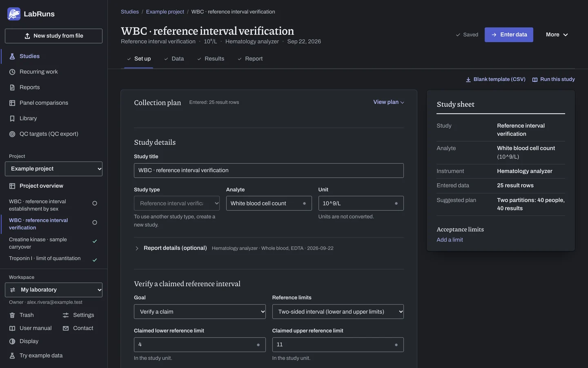Click the Project overview panel icon
This screenshot has width=588, height=368.
(x=12, y=186)
